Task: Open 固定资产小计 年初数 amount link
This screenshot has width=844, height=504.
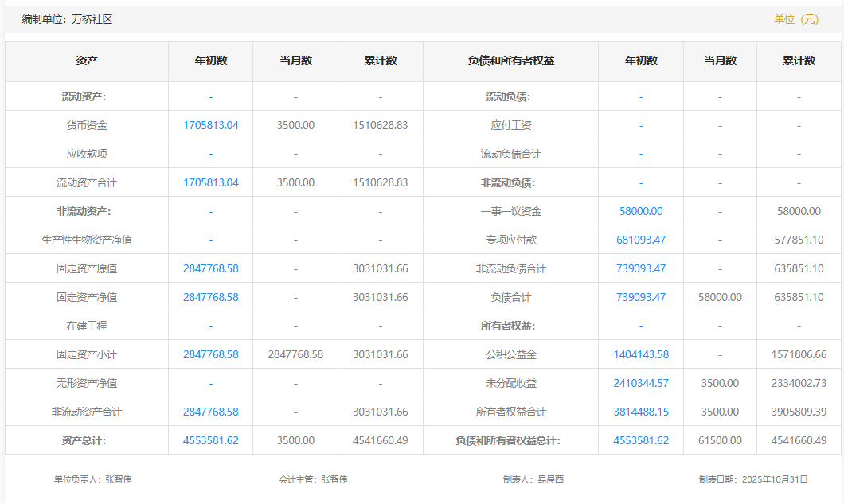Action: [211, 354]
